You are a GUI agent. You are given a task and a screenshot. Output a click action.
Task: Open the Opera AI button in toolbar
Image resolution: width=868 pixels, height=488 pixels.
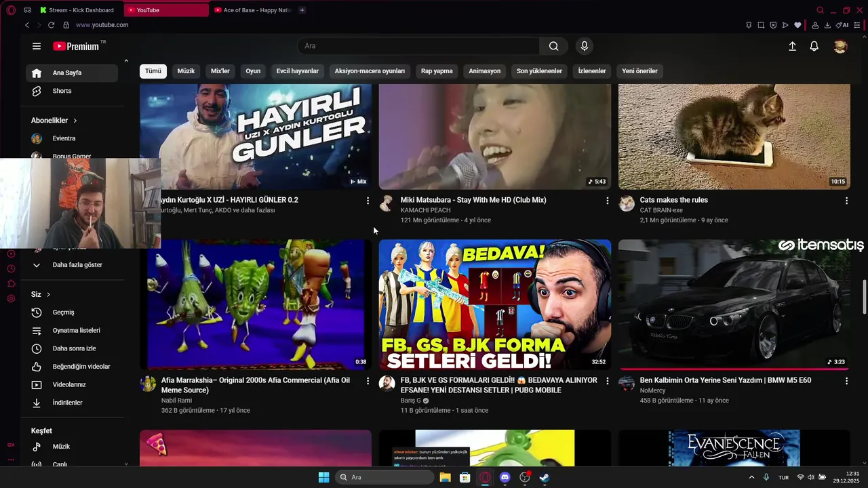pyautogui.click(x=843, y=25)
